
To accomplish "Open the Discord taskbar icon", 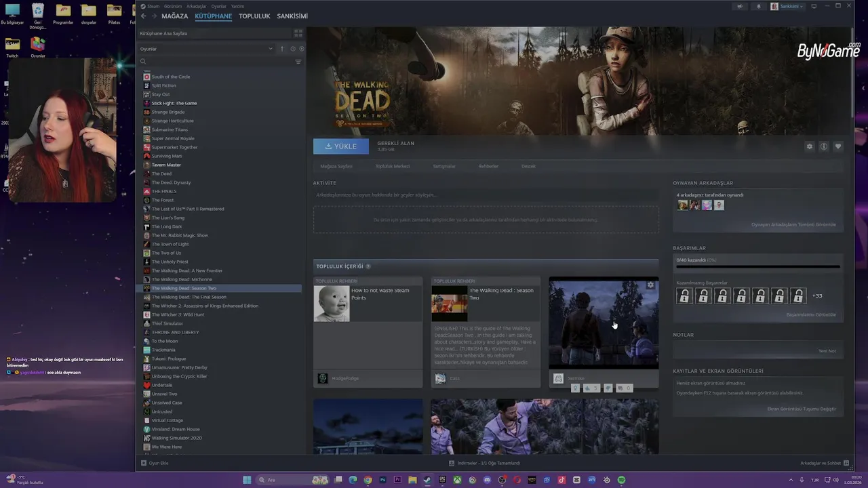I will tap(487, 480).
